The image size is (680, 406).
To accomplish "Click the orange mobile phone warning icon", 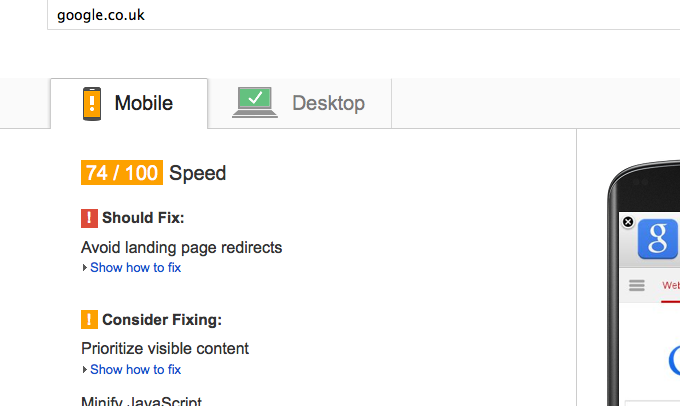I will click(x=92, y=104).
